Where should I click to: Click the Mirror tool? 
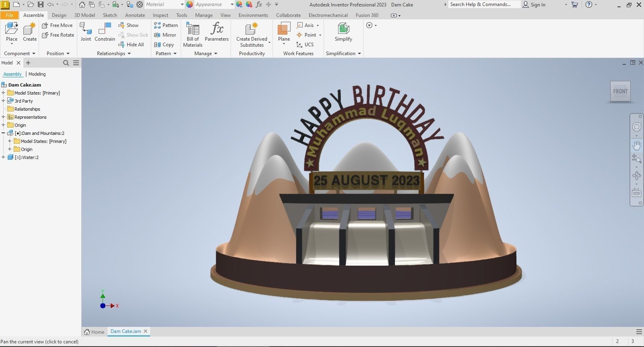click(165, 35)
